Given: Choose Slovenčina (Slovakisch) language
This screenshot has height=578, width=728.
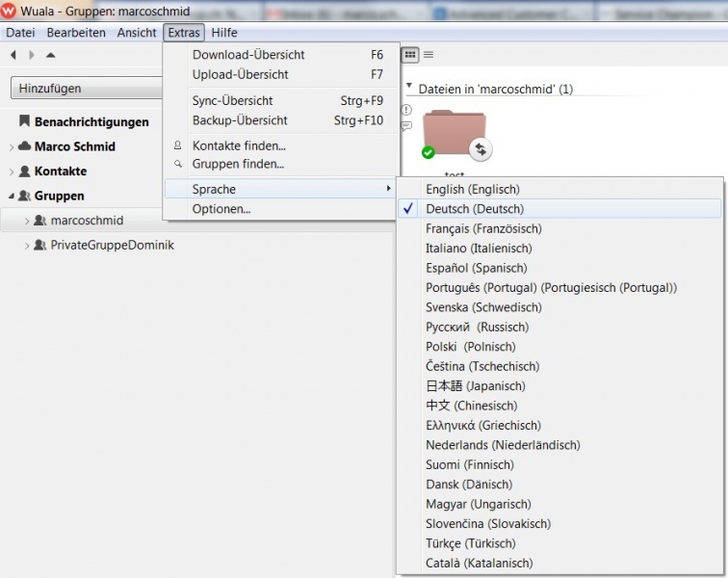Looking at the screenshot, I should (x=559, y=524).
